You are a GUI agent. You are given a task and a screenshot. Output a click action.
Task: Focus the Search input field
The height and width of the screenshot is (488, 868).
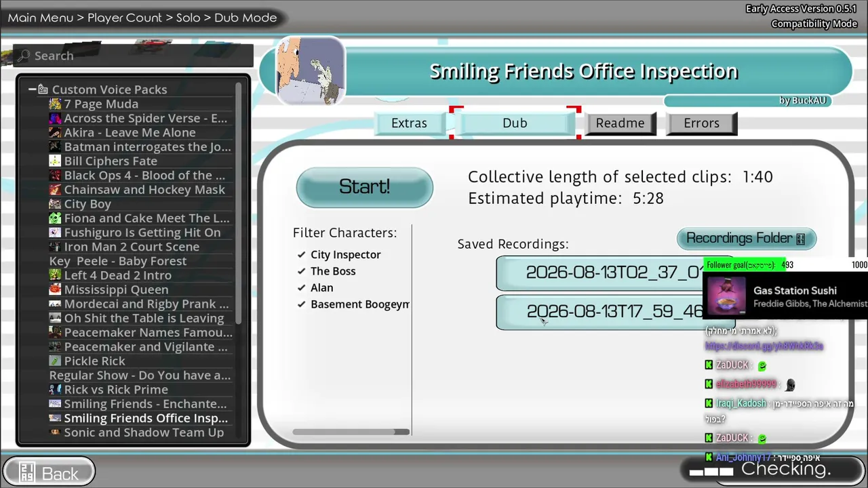pyautogui.click(x=134, y=56)
